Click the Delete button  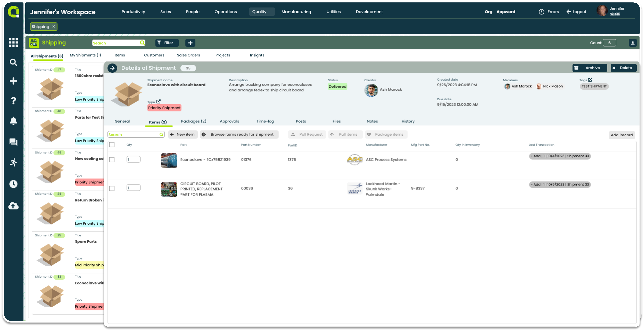(623, 68)
